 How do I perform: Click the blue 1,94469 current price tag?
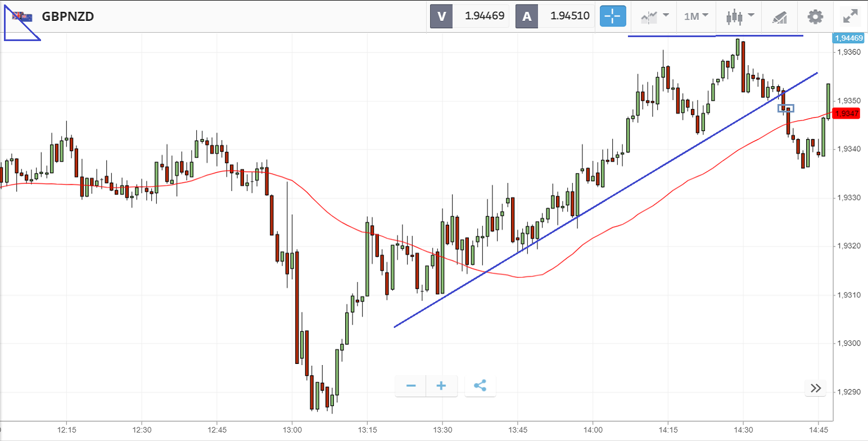tap(848, 38)
